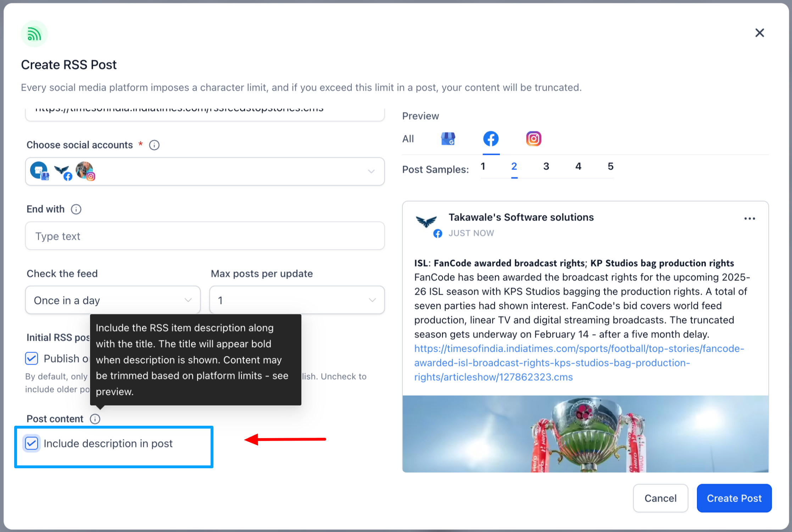The image size is (792, 532).
Task: Select the Facebook preview icon
Action: (x=491, y=138)
